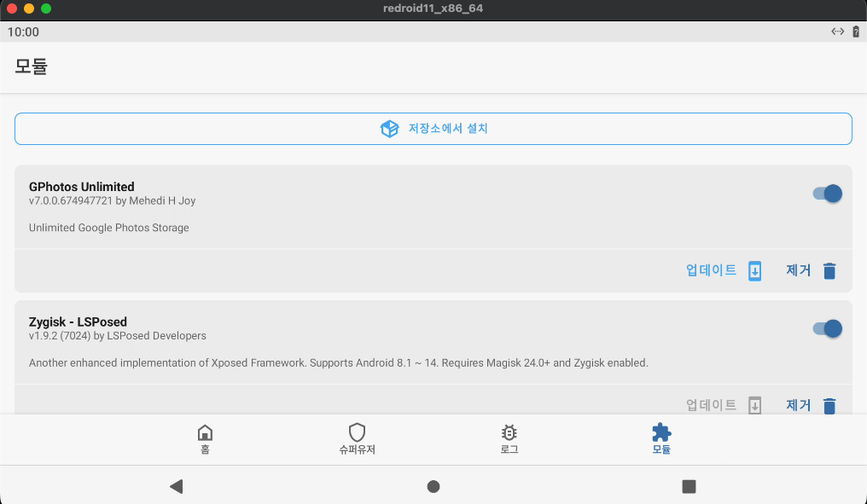Screen dimensions: 867x504
Task: Click trash icon for GPhotos Unlimited
Action: click(x=829, y=271)
